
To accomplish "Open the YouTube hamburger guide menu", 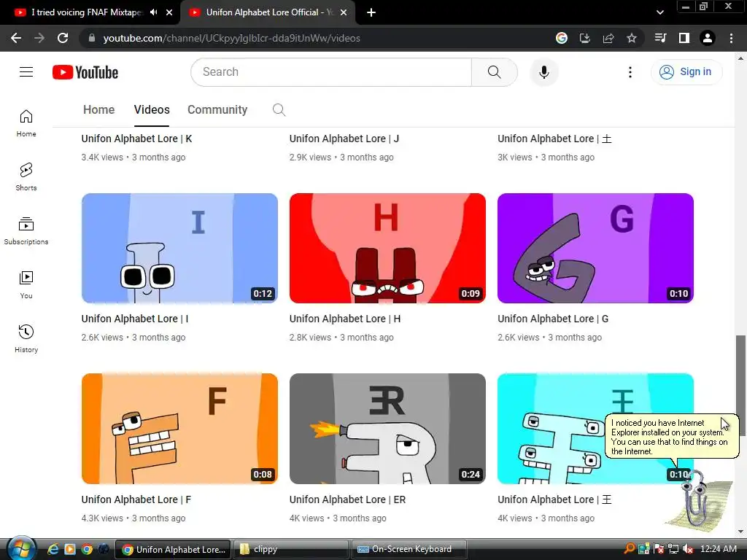I will click(x=26, y=72).
